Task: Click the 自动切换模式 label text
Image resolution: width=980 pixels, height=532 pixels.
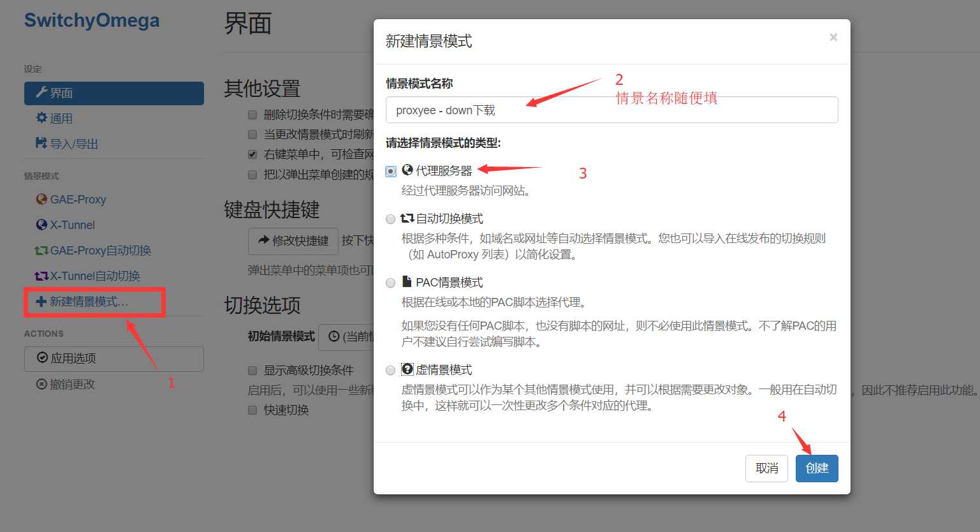Action: (450, 219)
